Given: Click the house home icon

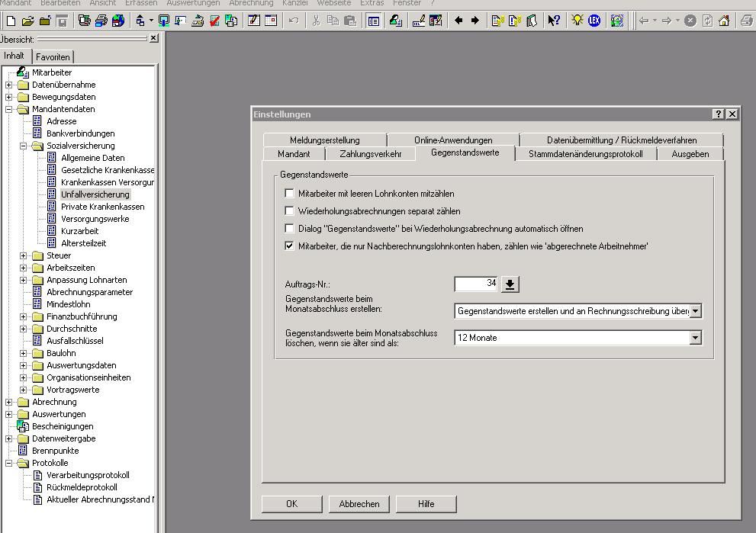Looking at the screenshot, I should coord(724,21).
